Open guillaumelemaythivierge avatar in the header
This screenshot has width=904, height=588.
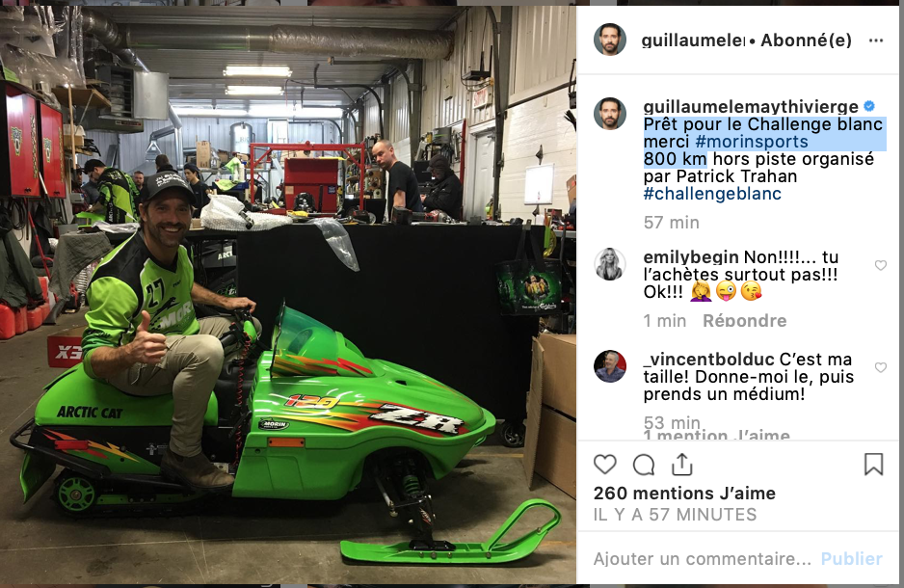tap(610, 40)
